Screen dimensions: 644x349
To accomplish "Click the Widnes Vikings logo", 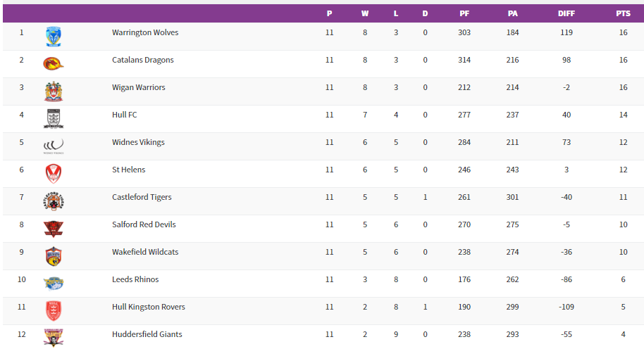I will click(54, 146).
